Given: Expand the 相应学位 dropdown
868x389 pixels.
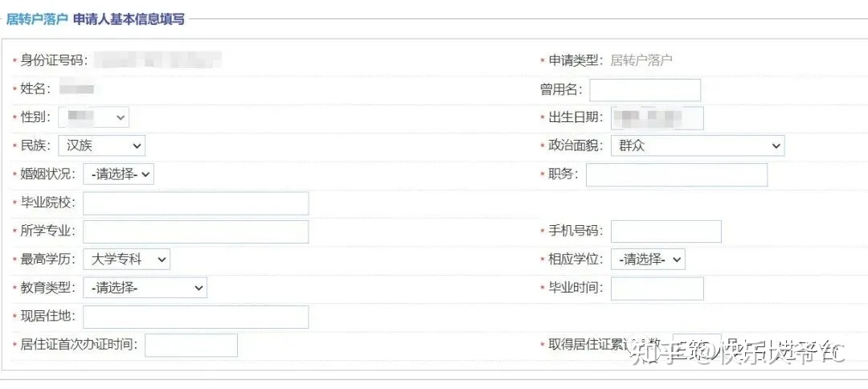Looking at the screenshot, I should pos(648,260).
